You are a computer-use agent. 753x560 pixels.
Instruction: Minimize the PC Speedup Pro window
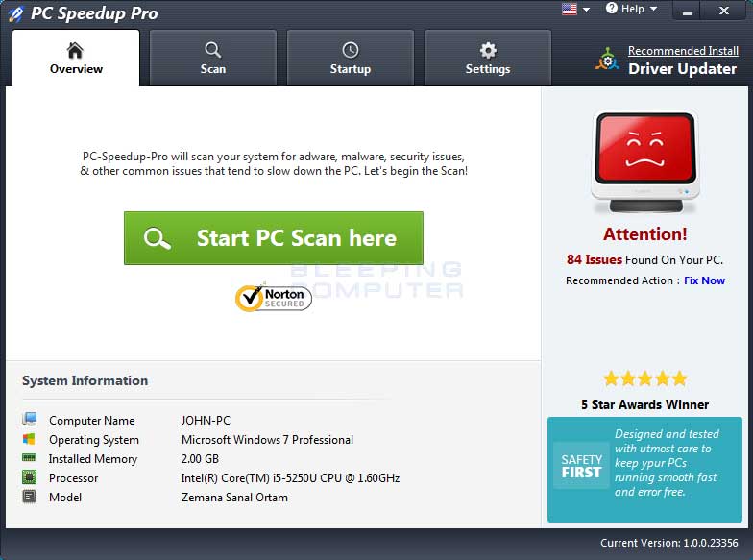tap(688, 11)
